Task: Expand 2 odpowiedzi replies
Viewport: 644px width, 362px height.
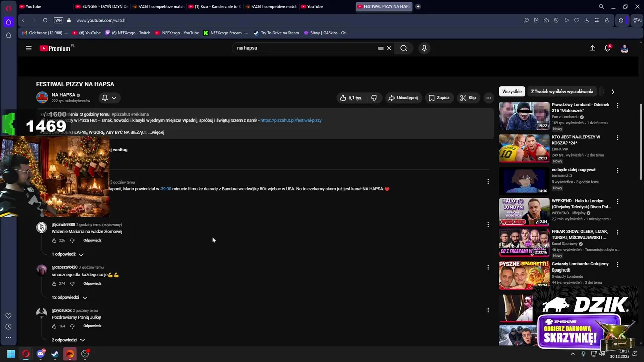Action: (x=68, y=340)
